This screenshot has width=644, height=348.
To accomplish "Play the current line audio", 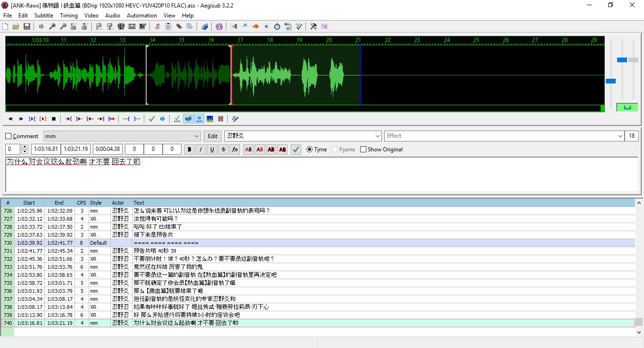I will tap(43, 119).
